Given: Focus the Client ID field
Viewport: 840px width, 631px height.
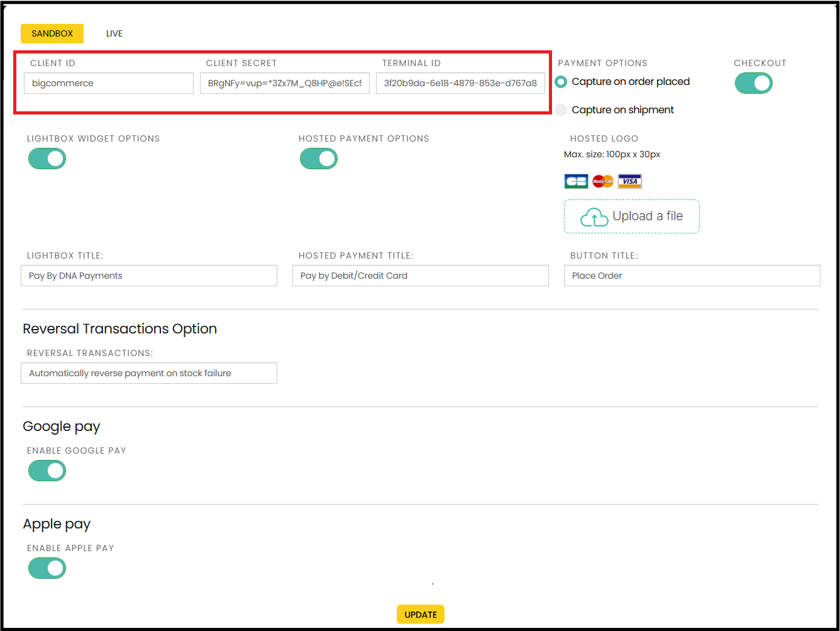Looking at the screenshot, I should (x=109, y=83).
